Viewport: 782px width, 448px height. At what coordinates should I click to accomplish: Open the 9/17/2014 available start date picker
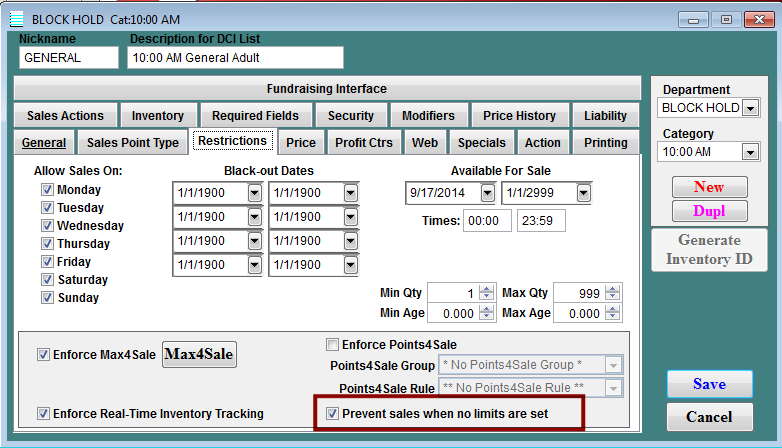[x=487, y=193]
